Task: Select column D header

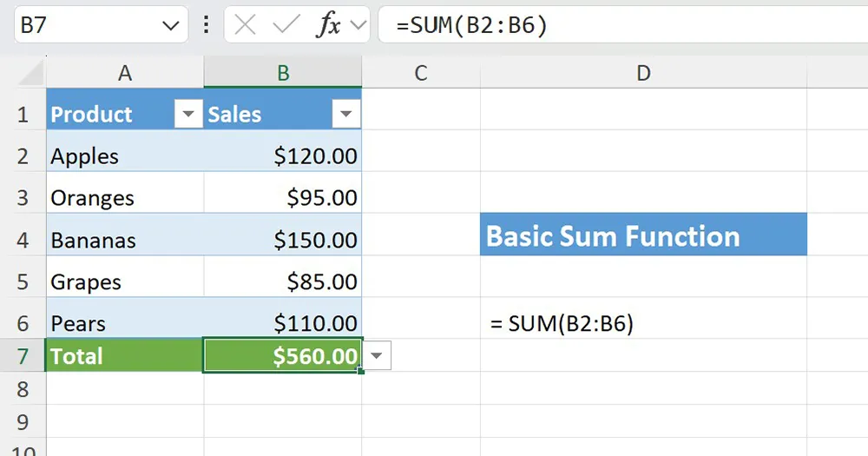Action: 643,74
